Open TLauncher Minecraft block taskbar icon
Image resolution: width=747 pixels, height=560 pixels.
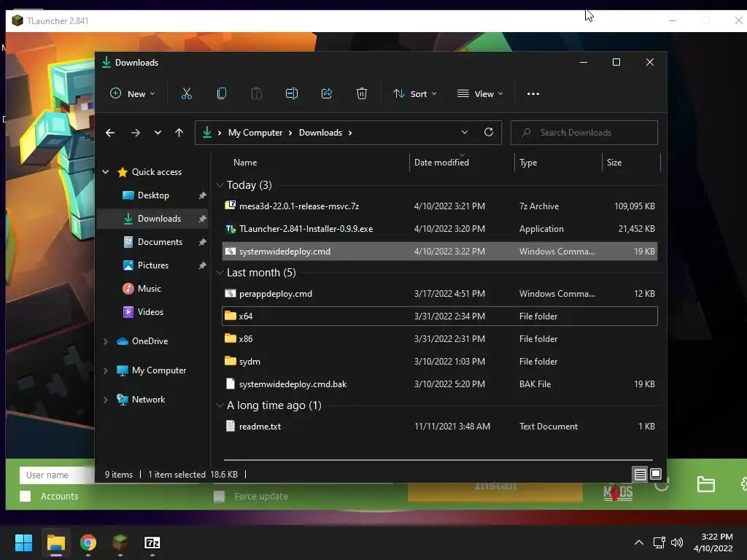click(x=120, y=542)
